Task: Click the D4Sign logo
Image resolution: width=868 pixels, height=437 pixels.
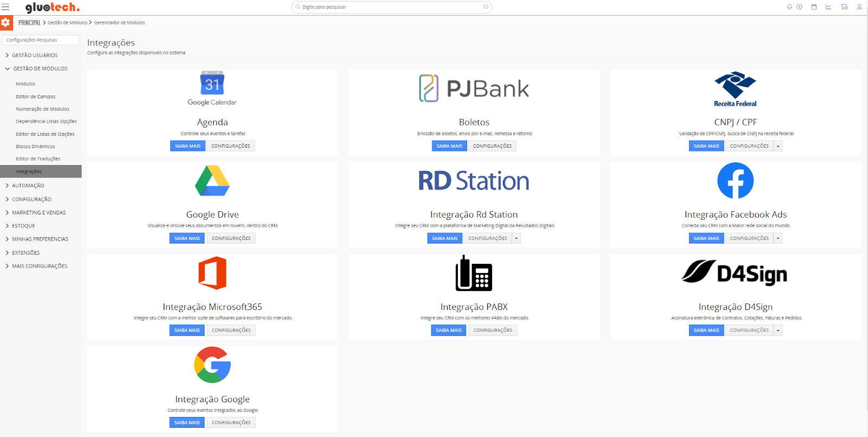Action: pos(735,273)
